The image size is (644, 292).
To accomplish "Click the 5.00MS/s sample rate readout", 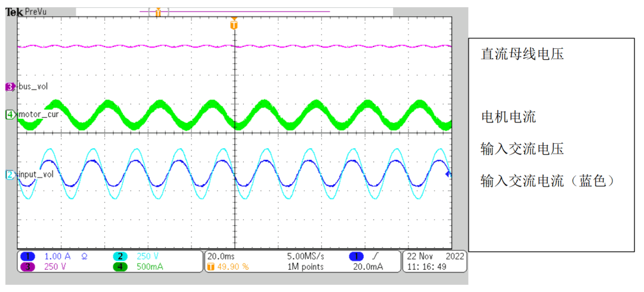I will (x=306, y=256).
